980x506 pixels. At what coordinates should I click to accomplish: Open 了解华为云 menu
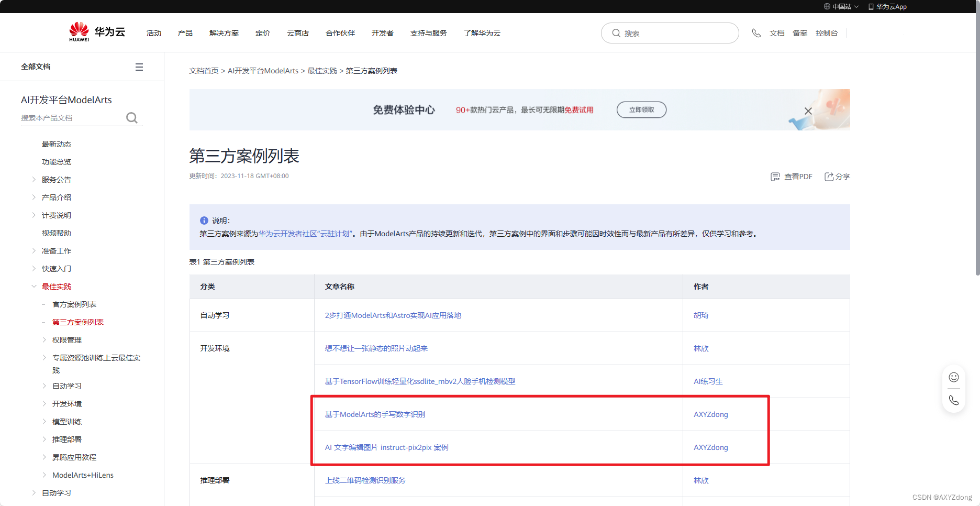(482, 33)
